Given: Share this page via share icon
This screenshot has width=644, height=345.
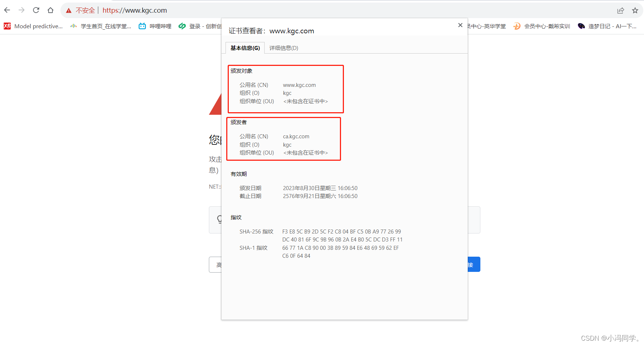Looking at the screenshot, I should [621, 10].
